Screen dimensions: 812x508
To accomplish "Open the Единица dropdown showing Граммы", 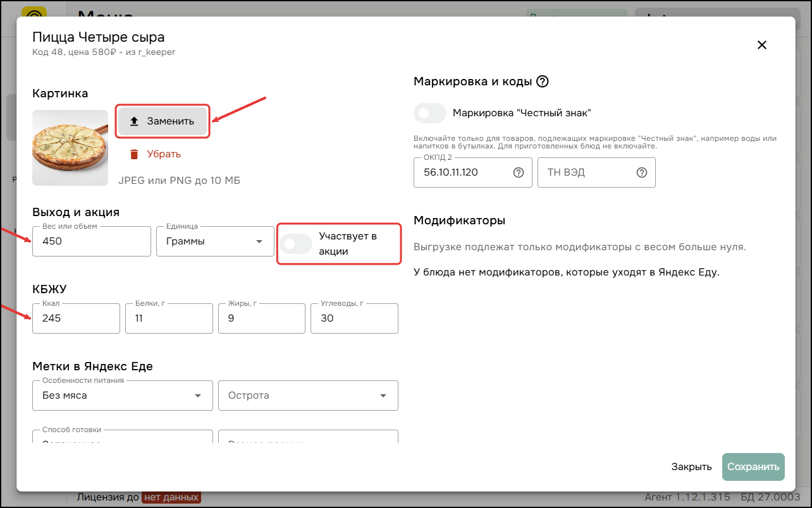I will [x=215, y=241].
